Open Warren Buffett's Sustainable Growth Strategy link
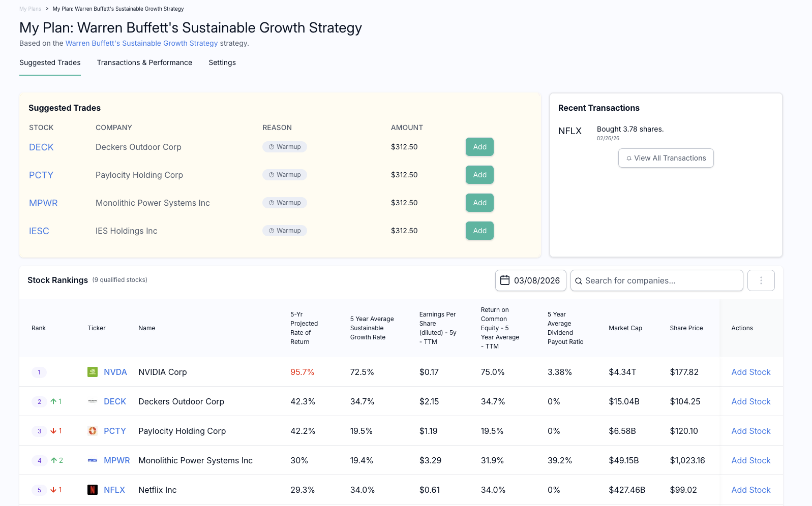812x506 pixels. tap(141, 43)
